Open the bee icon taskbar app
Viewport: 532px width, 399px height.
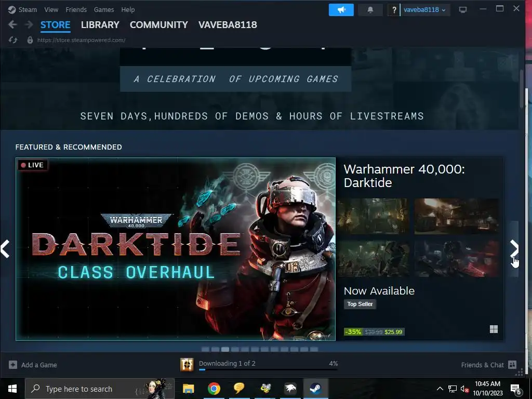[265, 389]
